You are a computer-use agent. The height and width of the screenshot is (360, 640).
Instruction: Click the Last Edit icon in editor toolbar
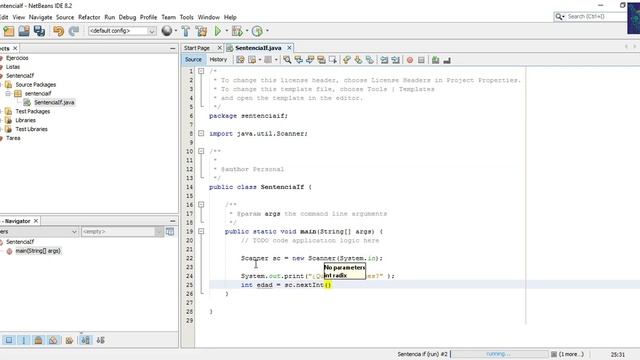tap(240, 60)
